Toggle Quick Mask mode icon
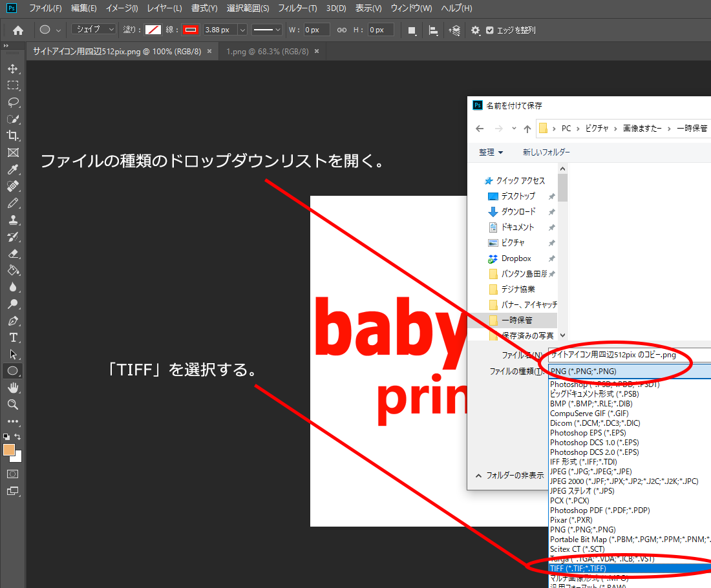Screen dimensions: 711x588 click(x=12, y=474)
